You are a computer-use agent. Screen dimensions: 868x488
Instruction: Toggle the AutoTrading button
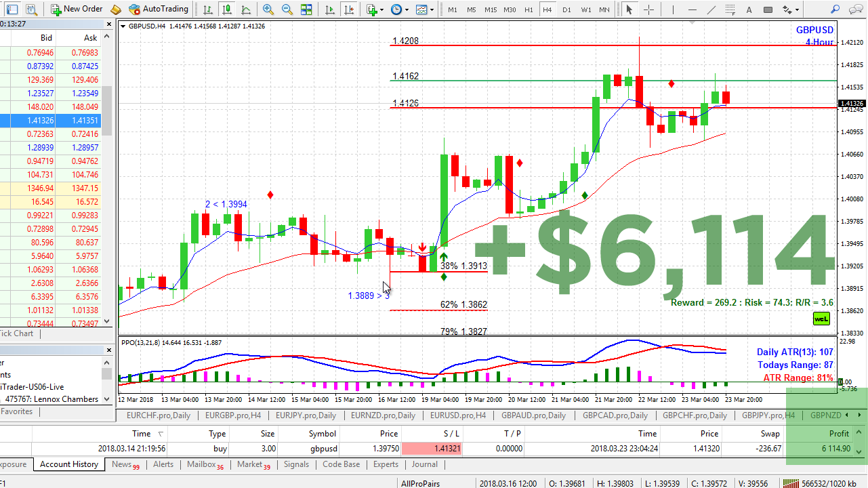[159, 9]
